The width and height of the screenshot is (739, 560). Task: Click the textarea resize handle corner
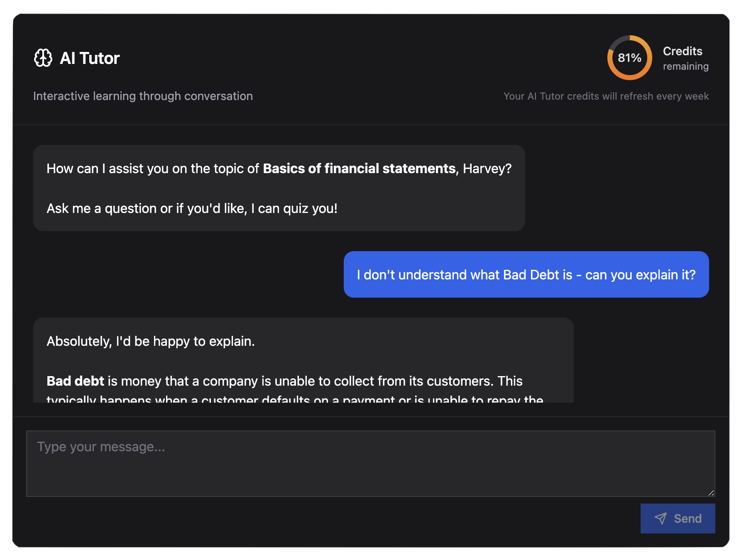tap(711, 493)
